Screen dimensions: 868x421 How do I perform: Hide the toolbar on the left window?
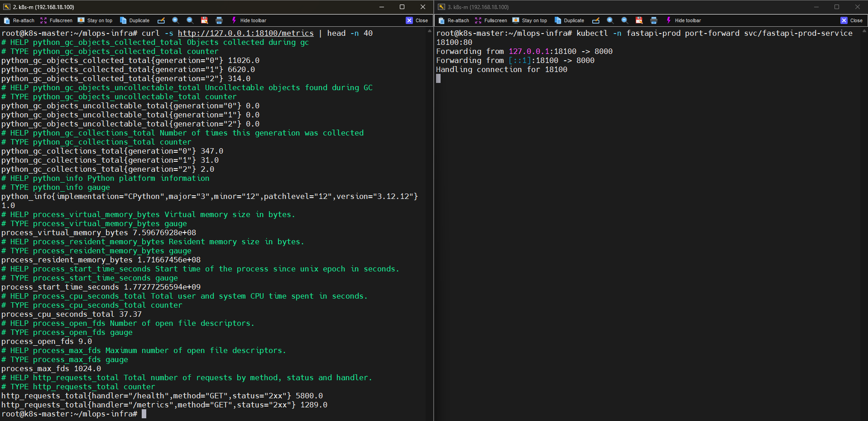(x=249, y=20)
